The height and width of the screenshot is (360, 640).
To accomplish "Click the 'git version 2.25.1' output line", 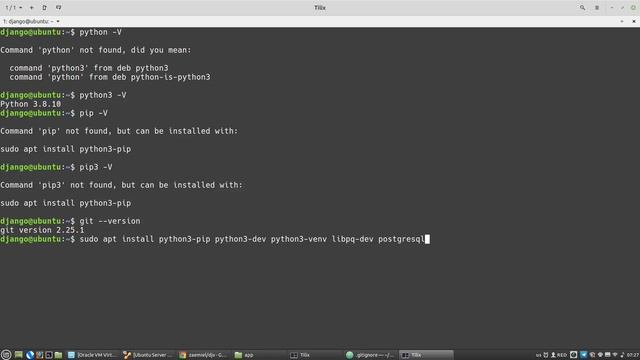I will tap(42, 230).
